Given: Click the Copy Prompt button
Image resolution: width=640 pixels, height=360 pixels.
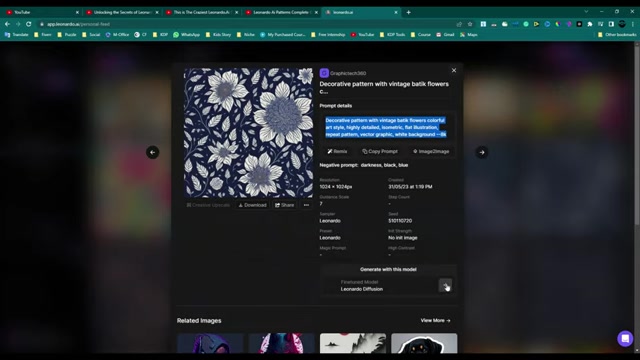Looking at the screenshot, I should [x=380, y=151].
